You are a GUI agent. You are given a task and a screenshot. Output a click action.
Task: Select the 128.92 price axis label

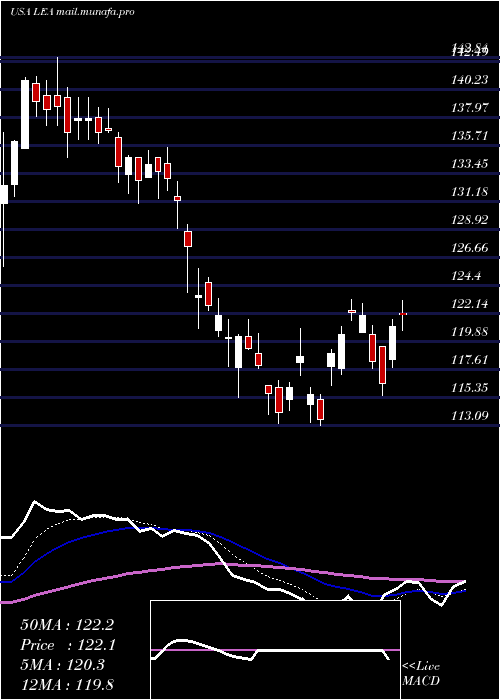click(469, 220)
